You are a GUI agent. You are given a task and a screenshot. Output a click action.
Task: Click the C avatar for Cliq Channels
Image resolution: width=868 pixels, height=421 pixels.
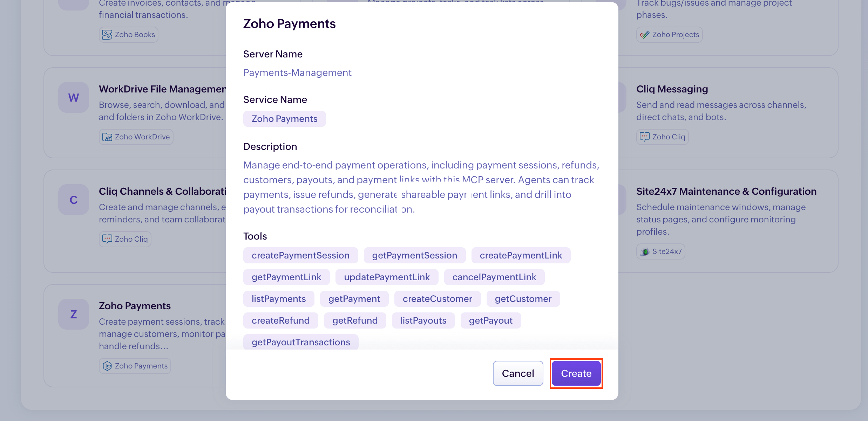[x=74, y=200]
